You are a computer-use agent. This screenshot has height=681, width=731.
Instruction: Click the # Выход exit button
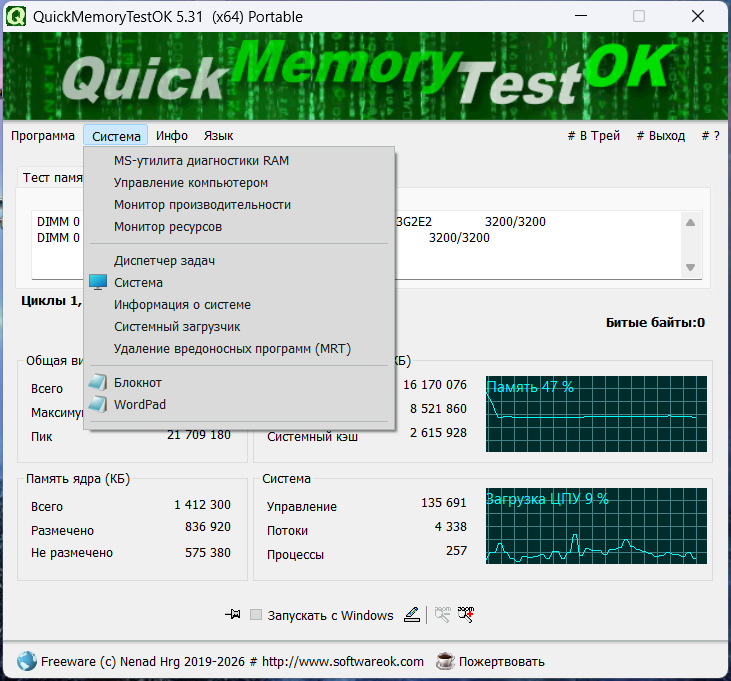click(660, 136)
